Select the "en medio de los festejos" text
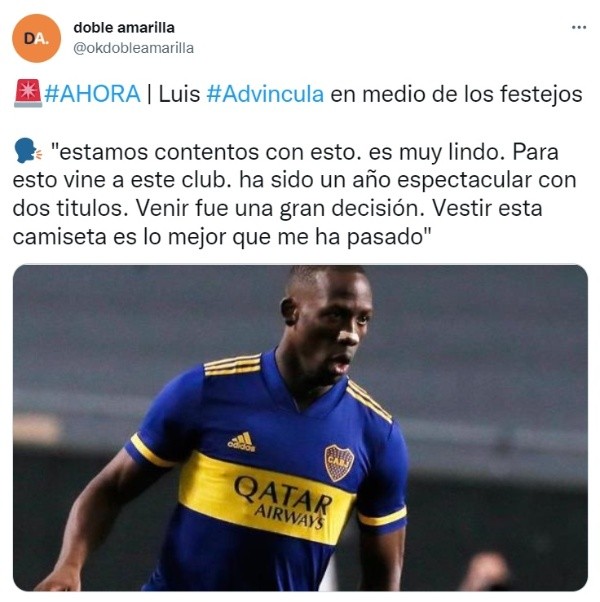 [x=456, y=94]
